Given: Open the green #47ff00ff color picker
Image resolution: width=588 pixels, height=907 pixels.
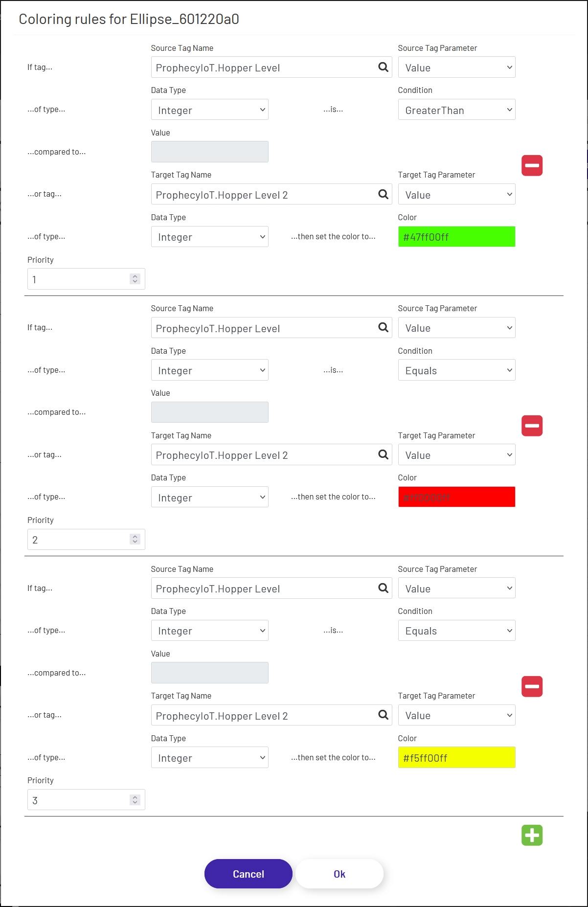Looking at the screenshot, I should tap(456, 237).
